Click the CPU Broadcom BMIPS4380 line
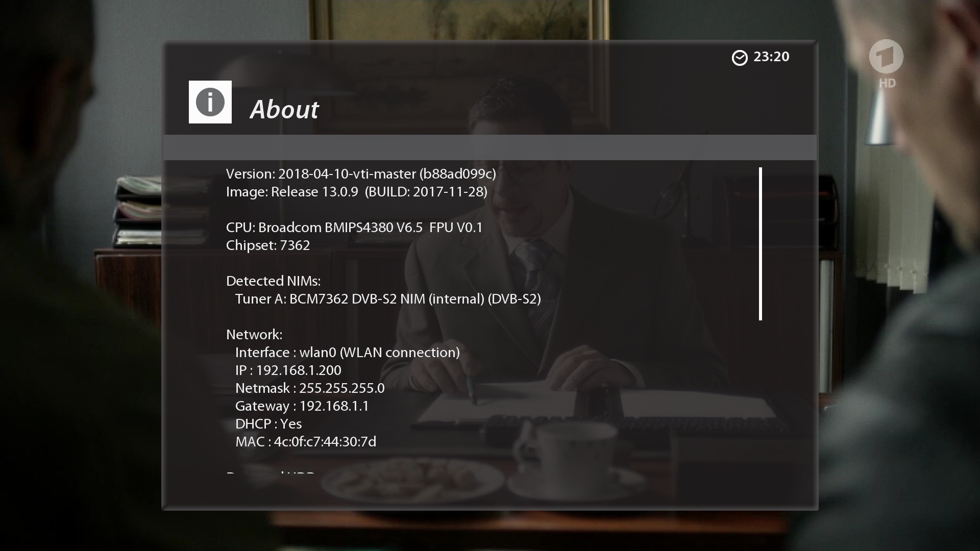Viewport: 980px width, 551px height. (354, 228)
